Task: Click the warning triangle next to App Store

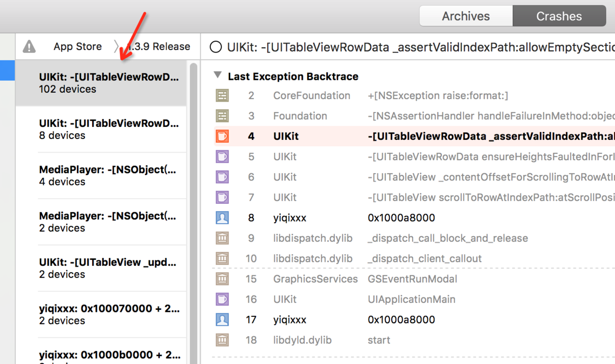Action: 29,46
